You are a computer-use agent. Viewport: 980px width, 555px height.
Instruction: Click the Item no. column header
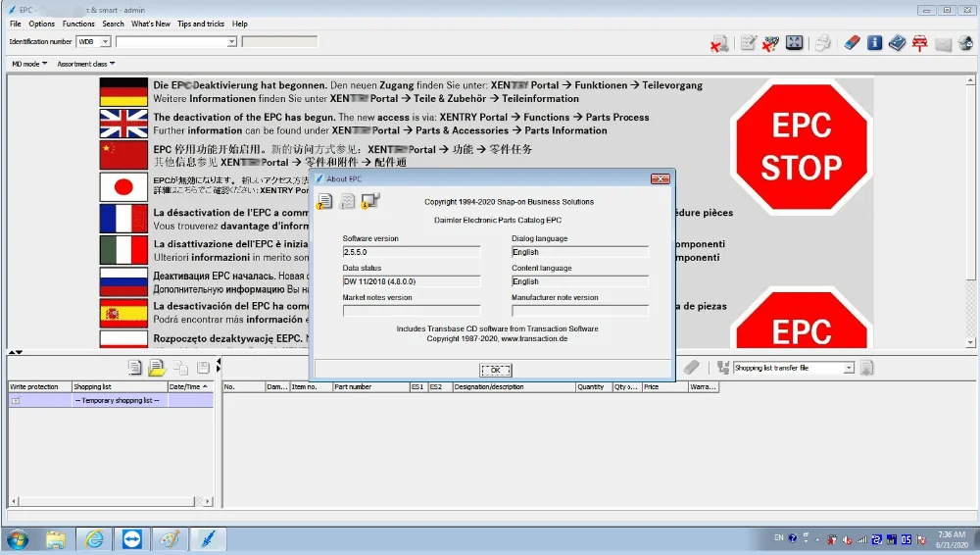tap(311, 386)
